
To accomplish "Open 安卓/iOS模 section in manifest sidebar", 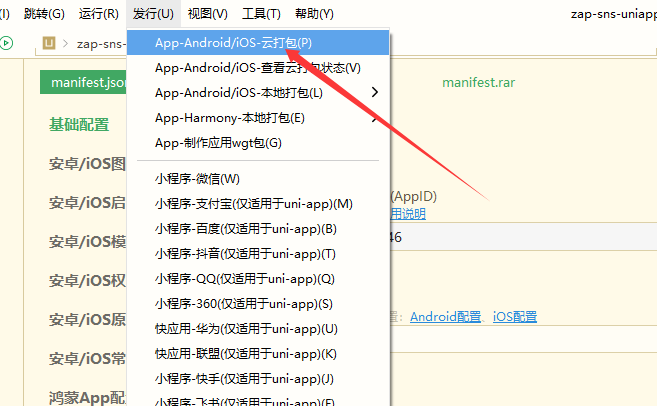I will click(x=87, y=242).
